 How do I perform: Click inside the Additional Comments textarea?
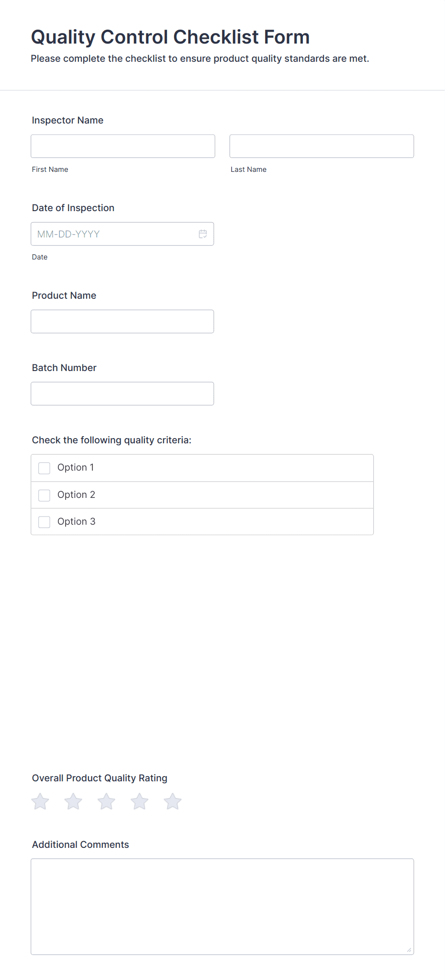222,905
